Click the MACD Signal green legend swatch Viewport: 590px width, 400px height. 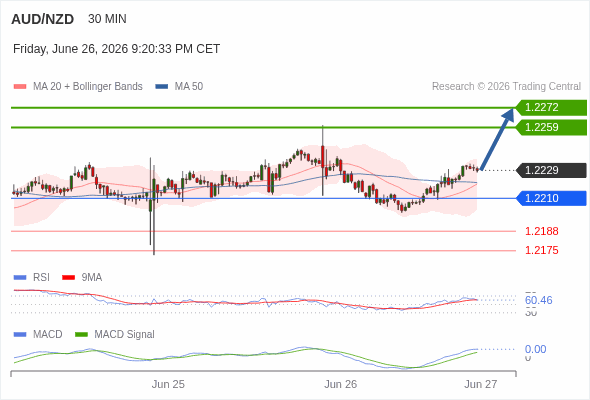(81, 335)
